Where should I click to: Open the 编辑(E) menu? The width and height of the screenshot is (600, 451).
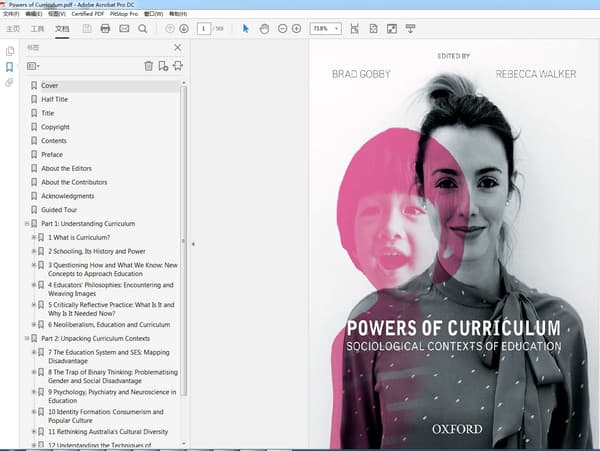click(x=34, y=14)
